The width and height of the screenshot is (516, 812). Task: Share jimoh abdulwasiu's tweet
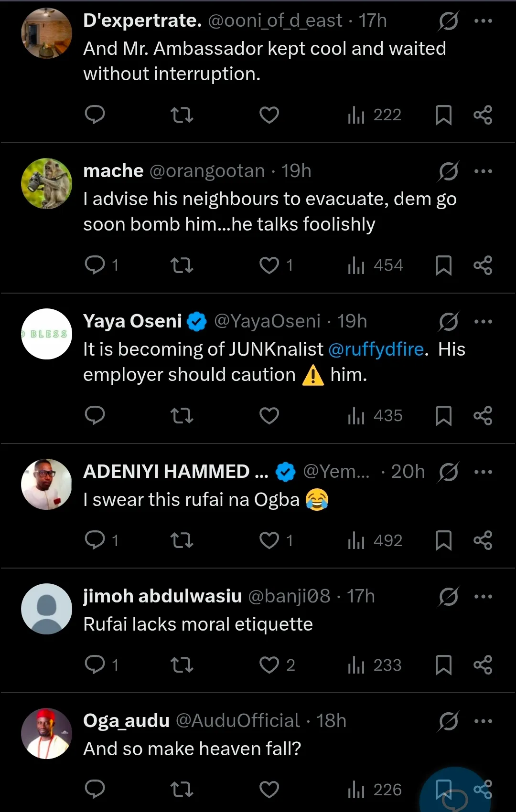[483, 664]
